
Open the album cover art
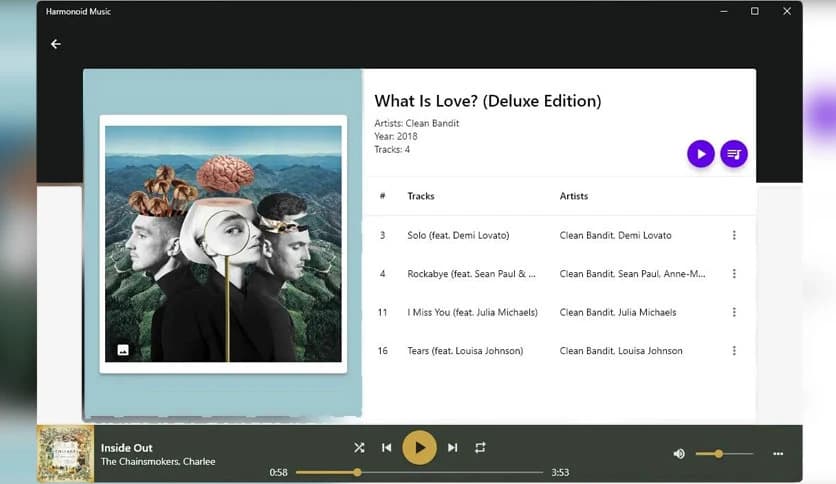[223, 244]
